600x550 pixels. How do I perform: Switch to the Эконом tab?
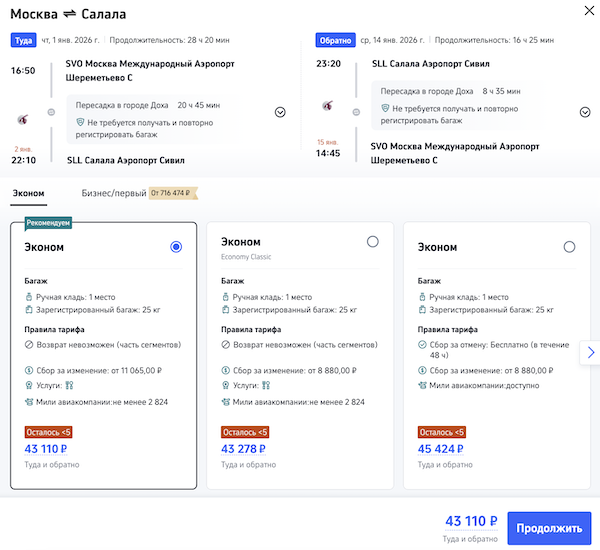[27, 194]
